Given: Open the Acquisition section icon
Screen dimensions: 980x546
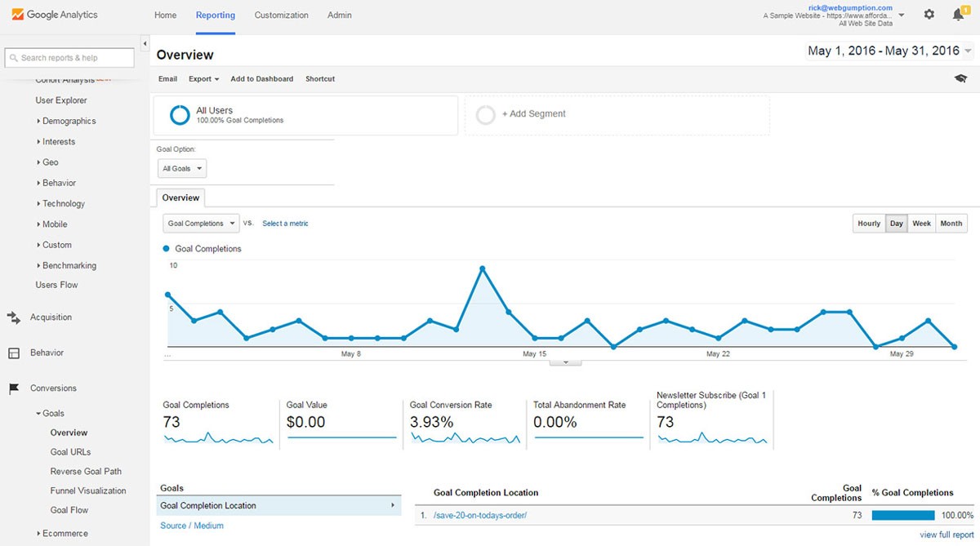Looking at the screenshot, I should coord(14,317).
